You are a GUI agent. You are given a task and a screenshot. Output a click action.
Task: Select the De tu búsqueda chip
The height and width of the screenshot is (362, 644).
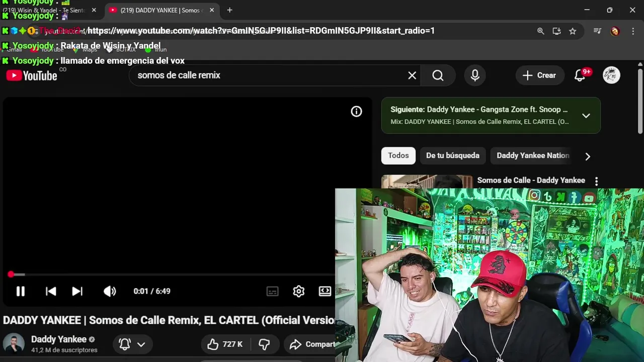[453, 156]
